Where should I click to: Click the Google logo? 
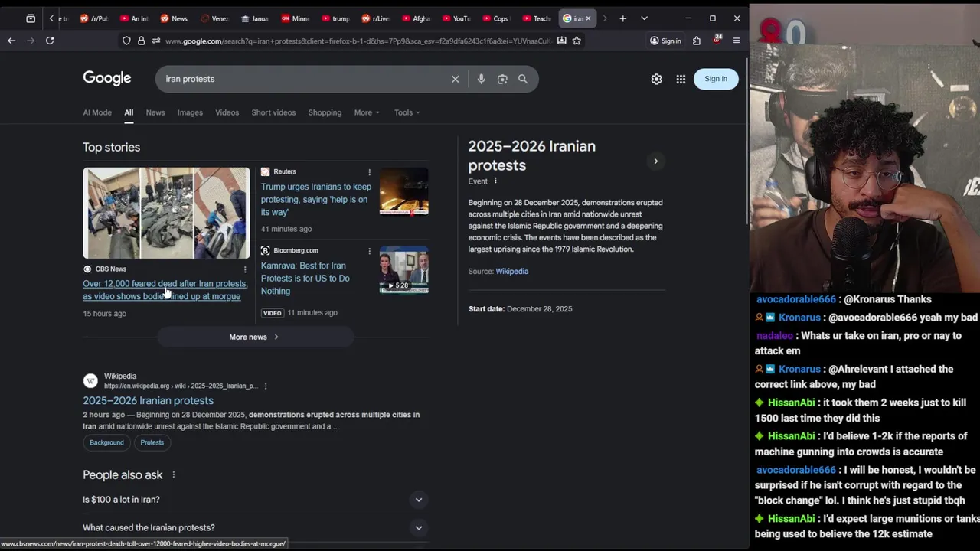(x=107, y=78)
